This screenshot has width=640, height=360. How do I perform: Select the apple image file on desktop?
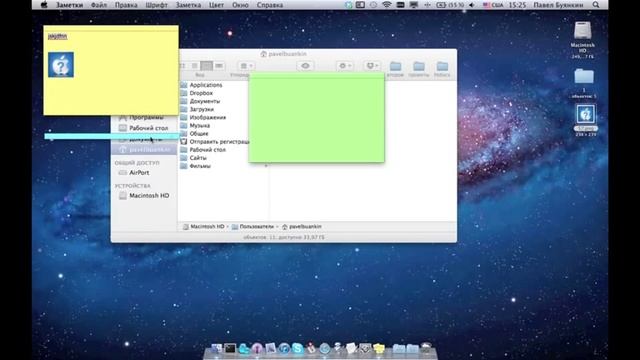586,114
